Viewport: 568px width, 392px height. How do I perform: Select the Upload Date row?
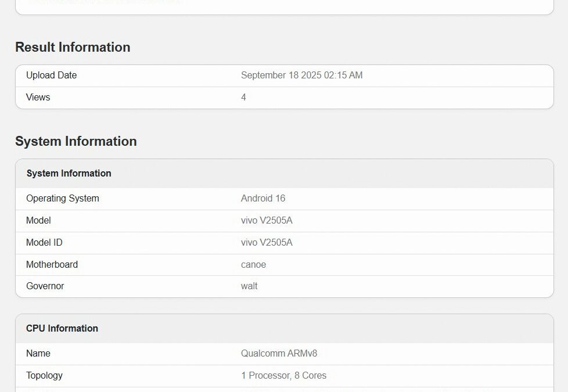283,75
